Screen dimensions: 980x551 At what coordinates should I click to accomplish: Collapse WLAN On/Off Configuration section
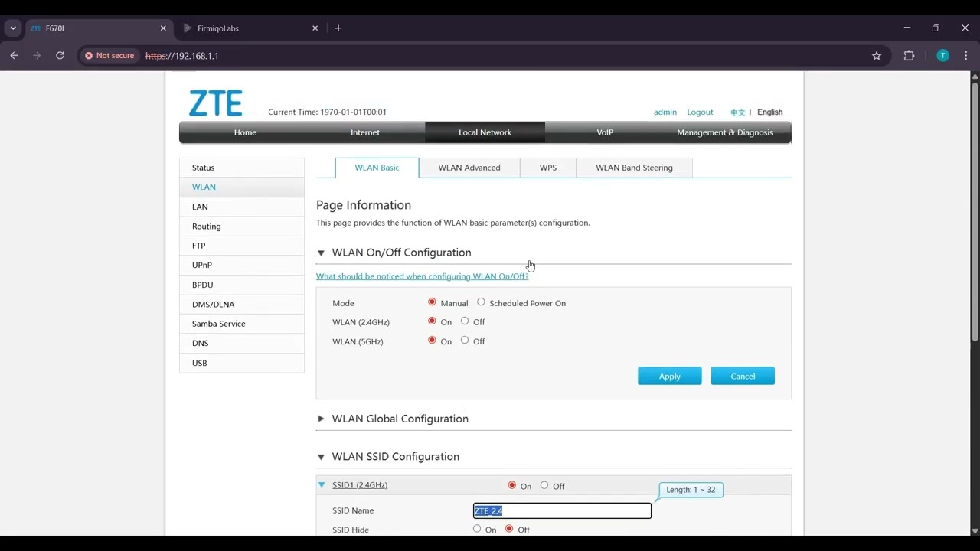click(x=321, y=253)
